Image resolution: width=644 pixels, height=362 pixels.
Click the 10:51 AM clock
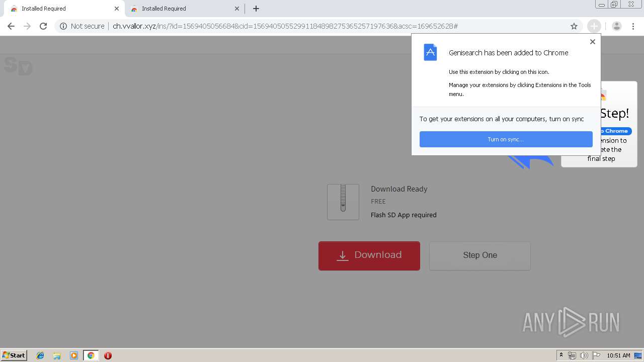click(x=618, y=355)
